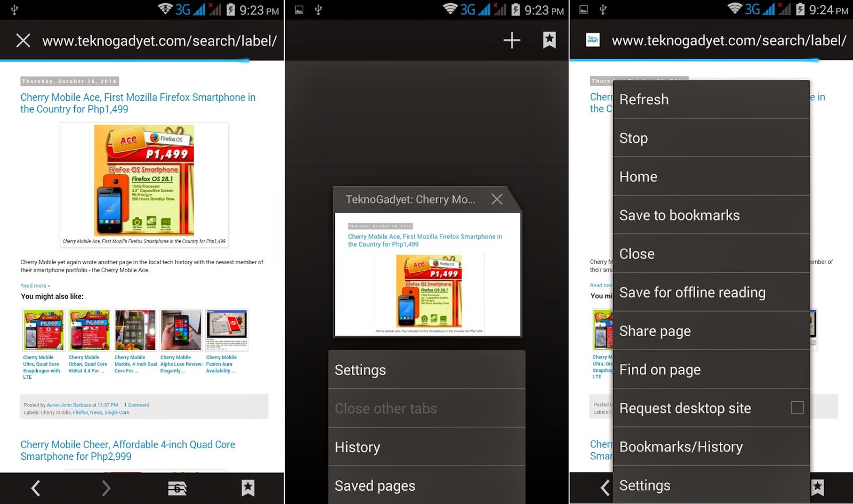Image resolution: width=853 pixels, height=504 pixels.
Task: Open the Cherry Mobile Ace Firefox OS poster image in the left screenshot
Action: [x=144, y=181]
